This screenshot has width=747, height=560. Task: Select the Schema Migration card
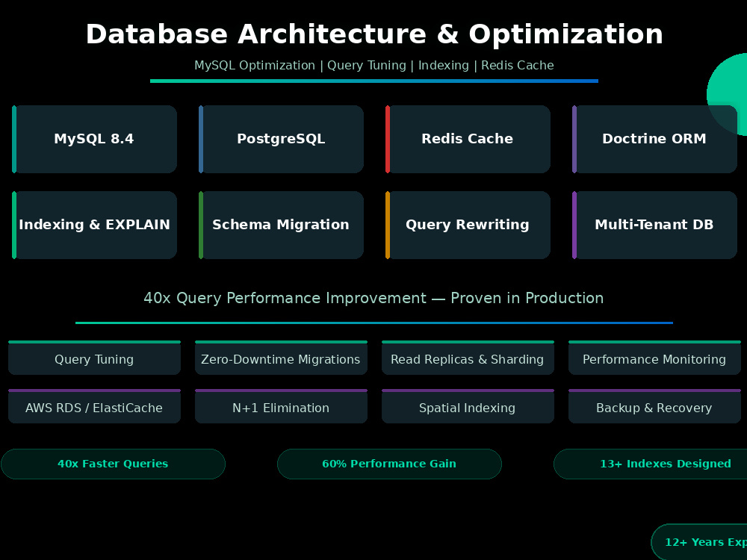coord(281,225)
